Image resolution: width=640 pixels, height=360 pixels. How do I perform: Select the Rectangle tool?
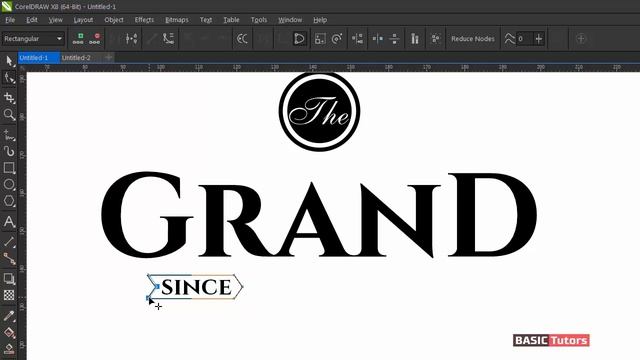(x=9, y=168)
